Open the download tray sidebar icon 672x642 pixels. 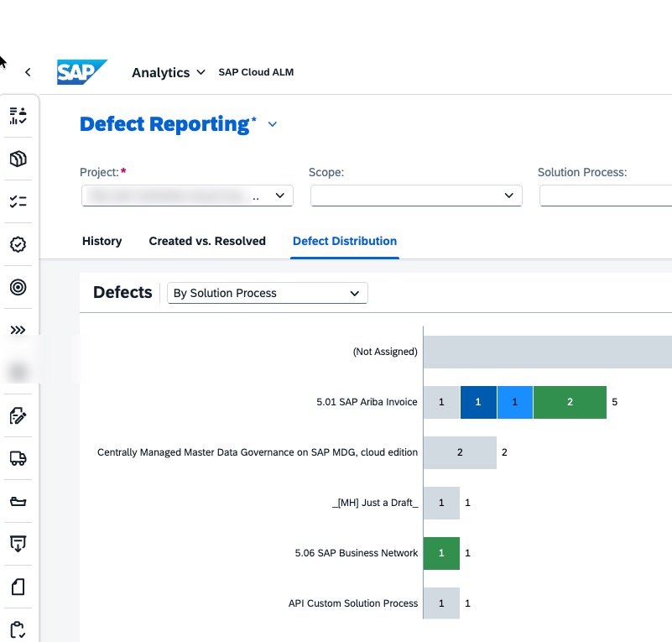(18, 544)
